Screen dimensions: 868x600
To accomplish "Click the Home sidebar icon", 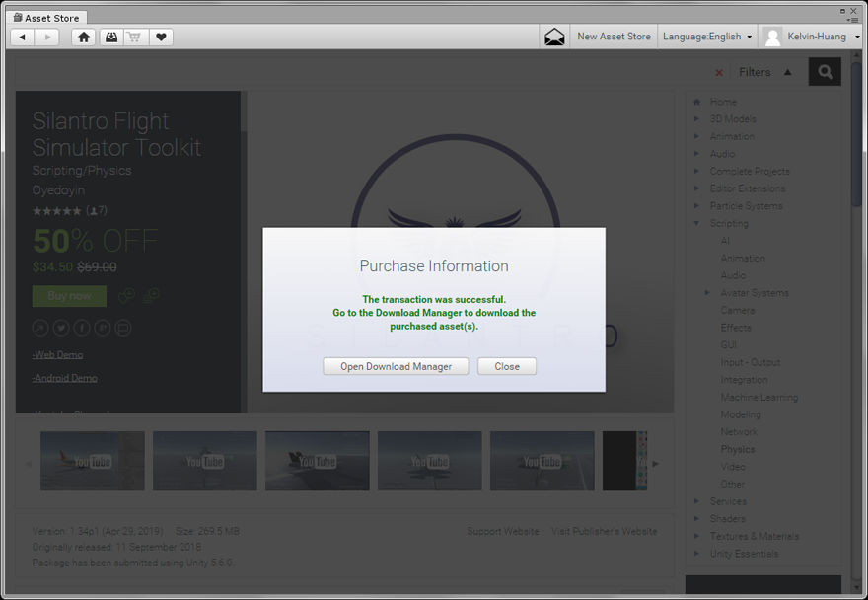I will [697, 102].
